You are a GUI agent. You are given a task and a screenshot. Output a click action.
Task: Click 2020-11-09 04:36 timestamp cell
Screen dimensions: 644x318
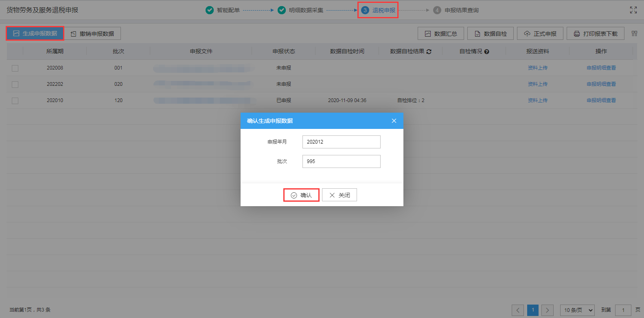click(x=347, y=100)
